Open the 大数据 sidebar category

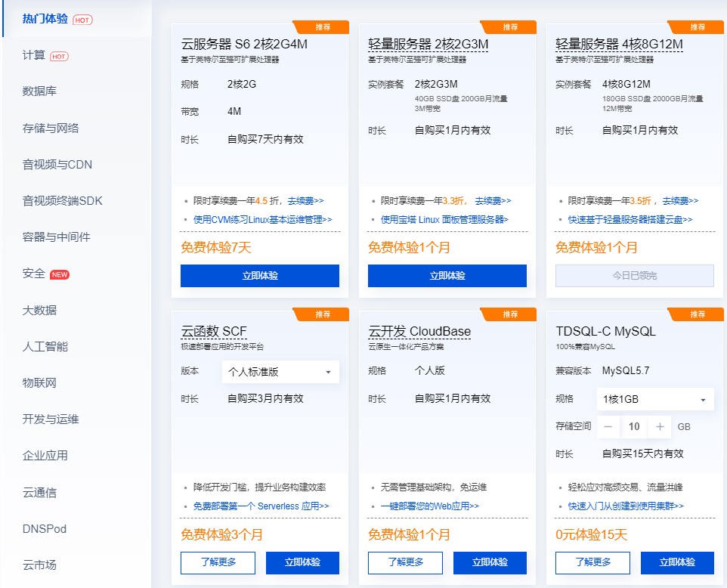click(39, 310)
